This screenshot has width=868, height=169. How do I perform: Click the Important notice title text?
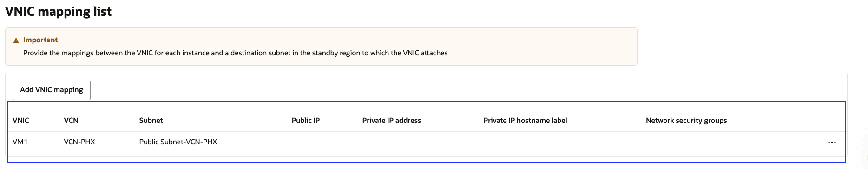40,40
